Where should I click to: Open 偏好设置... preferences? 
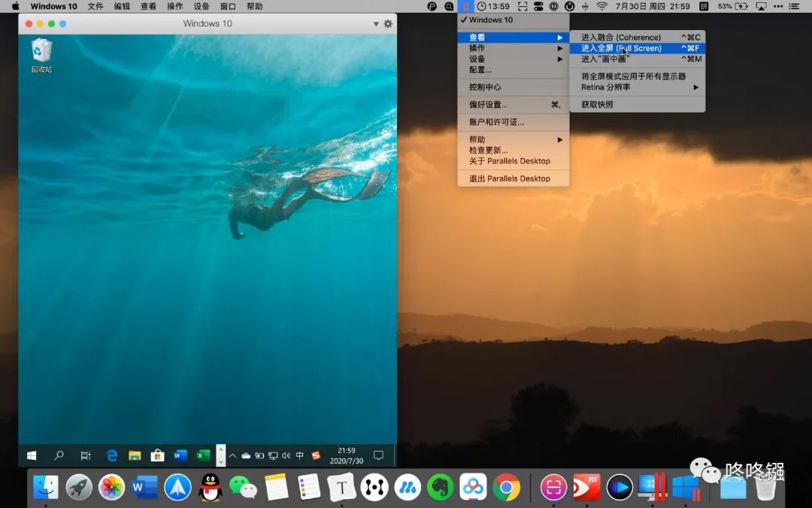(514, 104)
